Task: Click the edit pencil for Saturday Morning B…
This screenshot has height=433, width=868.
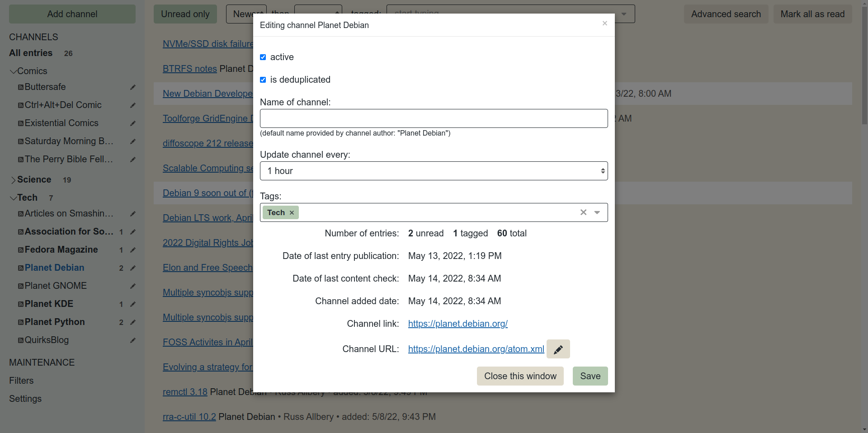Action: [x=132, y=141]
